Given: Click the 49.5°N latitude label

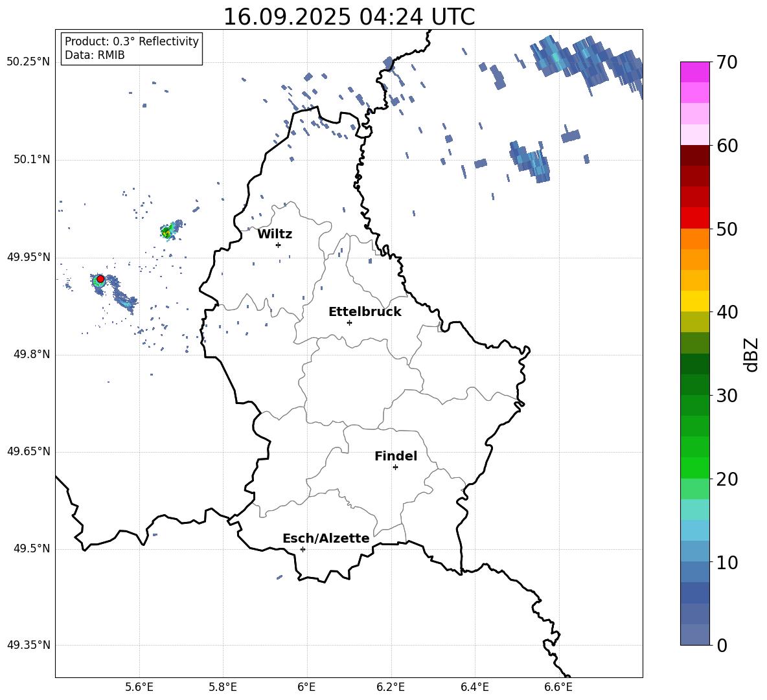Looking at the screenshot, I should tap(32, 549).
